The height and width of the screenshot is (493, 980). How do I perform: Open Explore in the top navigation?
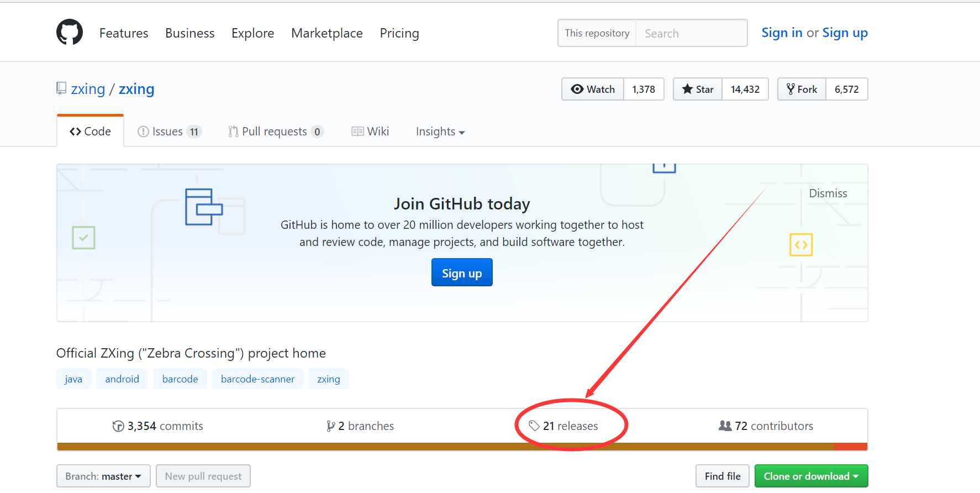(x=252, y=33)
